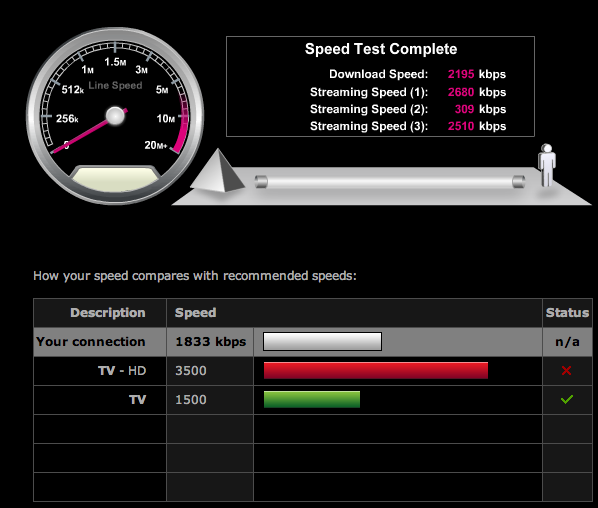Click the red TV - HD speed bar
Screen dimensions: 598x508
click(x=376, y=370)
